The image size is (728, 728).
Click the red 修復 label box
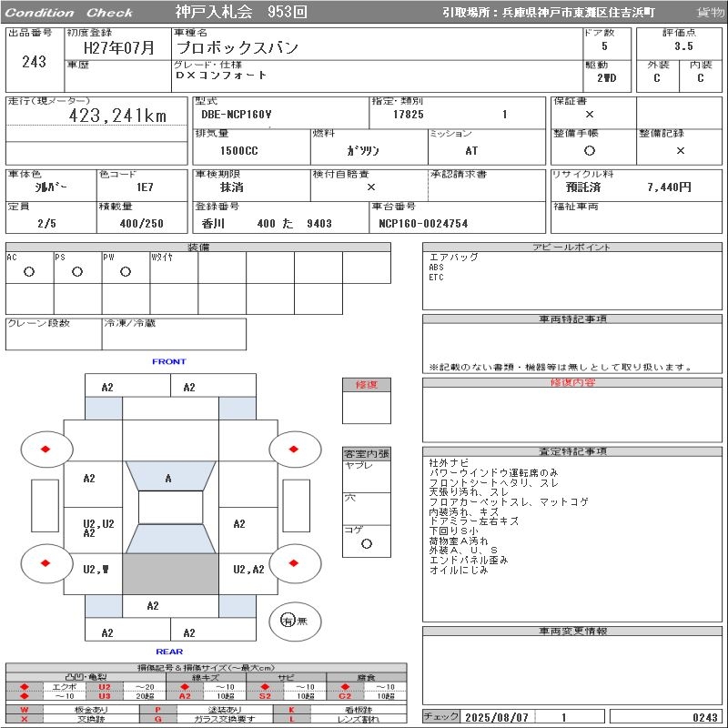pyautogui.click(x=366, y=385)
